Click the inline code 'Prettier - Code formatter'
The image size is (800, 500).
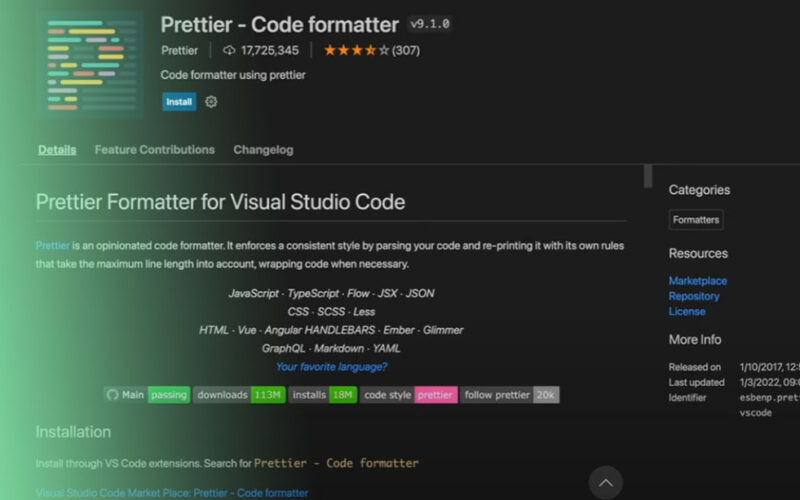(336, 463)
